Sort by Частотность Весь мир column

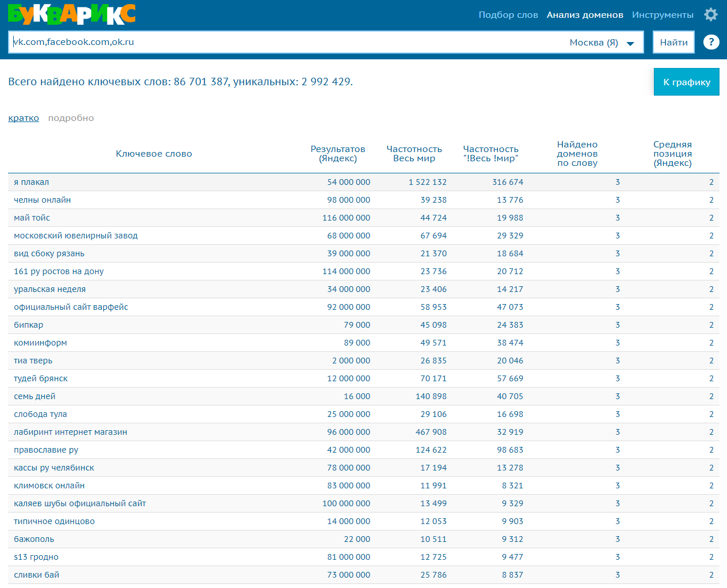[x=414, y=154]
